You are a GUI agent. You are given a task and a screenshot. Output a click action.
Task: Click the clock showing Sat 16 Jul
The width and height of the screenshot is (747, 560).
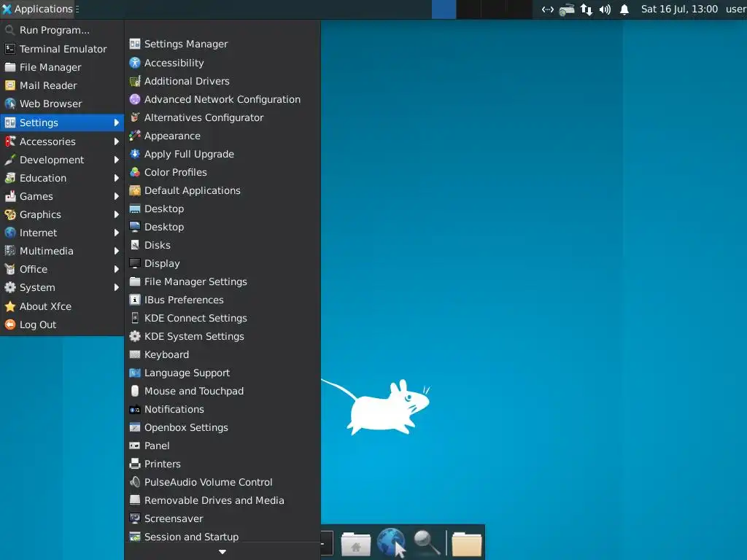coord(679,9)
